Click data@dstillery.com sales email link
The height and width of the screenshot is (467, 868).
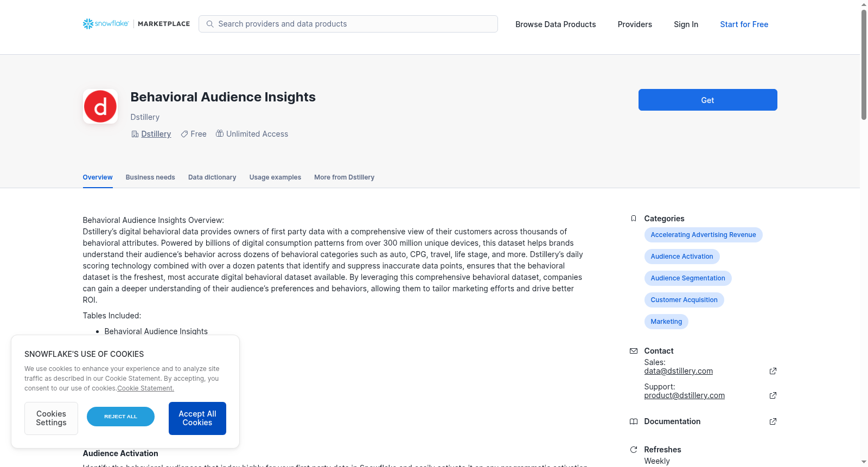[678, 371]
